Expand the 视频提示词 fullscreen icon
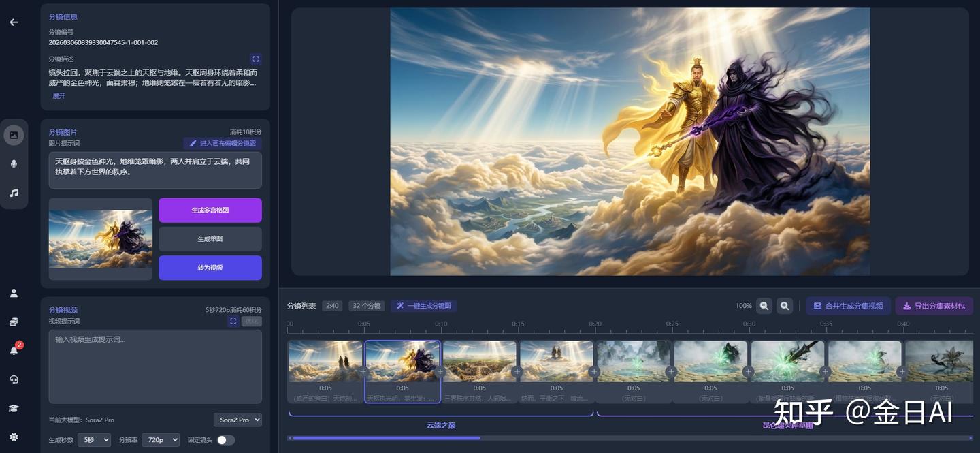 tap(233, 321)
